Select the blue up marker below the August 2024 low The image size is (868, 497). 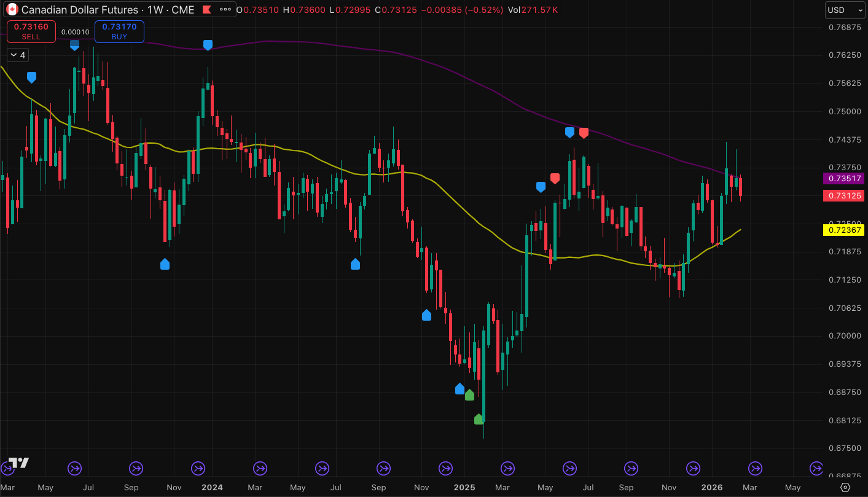coord(355,264)
